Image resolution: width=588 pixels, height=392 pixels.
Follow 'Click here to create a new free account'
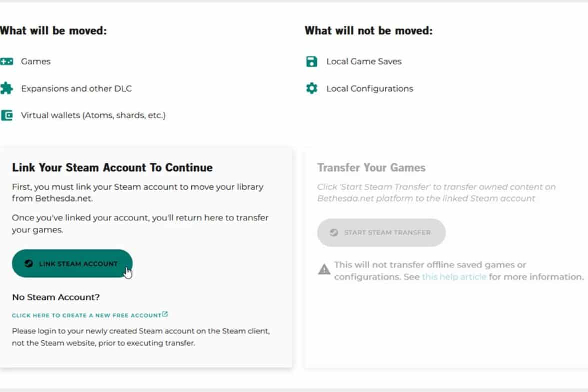[86, 315]
